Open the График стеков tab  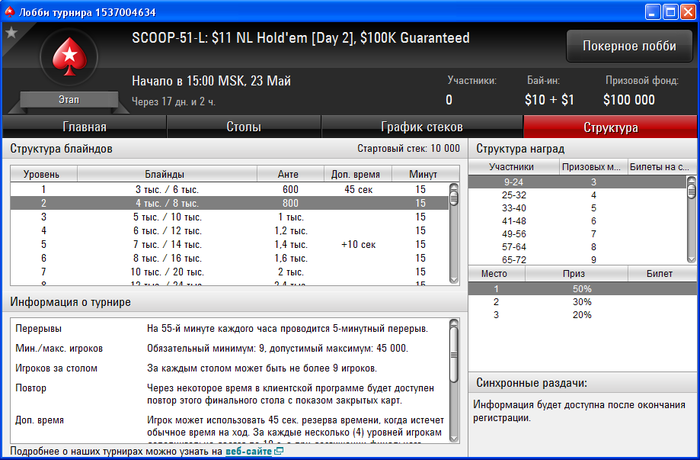point(422,127)
